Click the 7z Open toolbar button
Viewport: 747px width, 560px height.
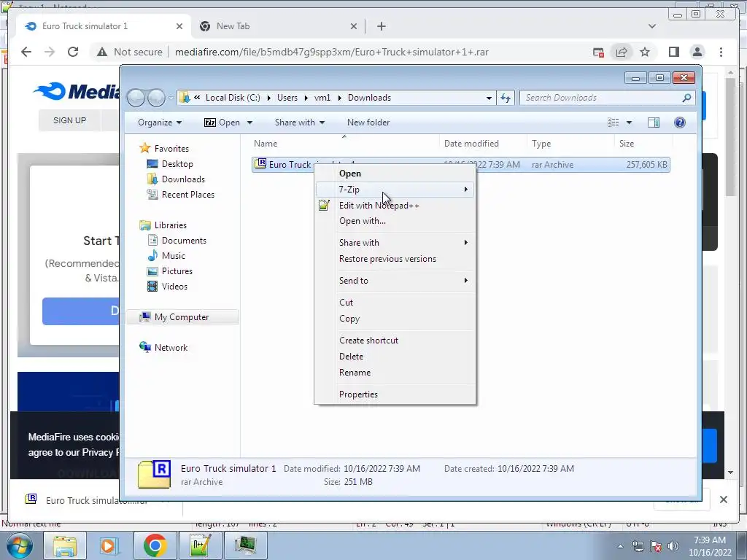[x=222, y=122]
